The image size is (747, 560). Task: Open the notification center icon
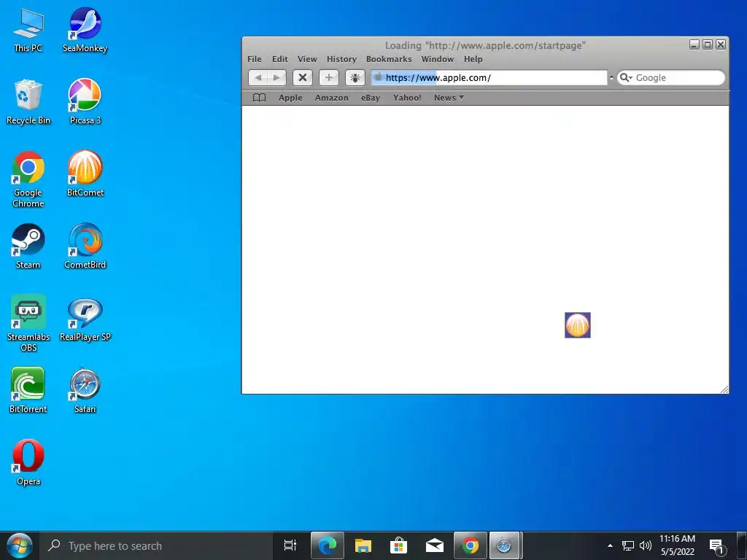coord(716,546)
